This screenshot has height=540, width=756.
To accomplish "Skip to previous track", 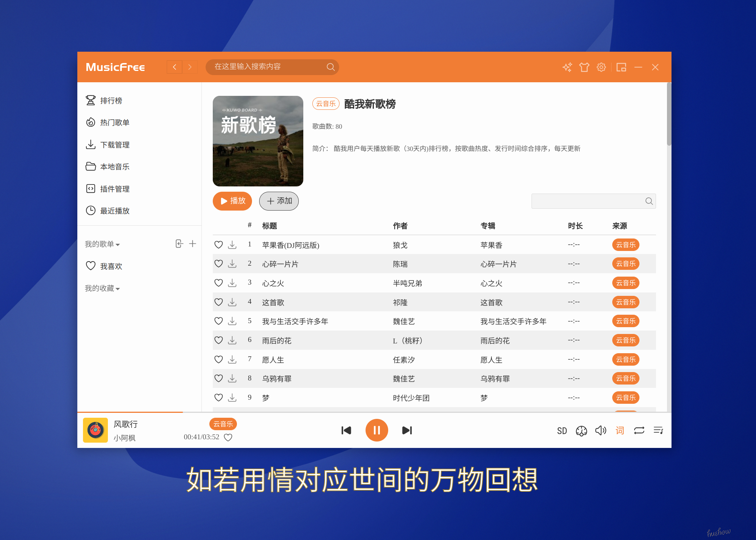I will click(346, 430).
